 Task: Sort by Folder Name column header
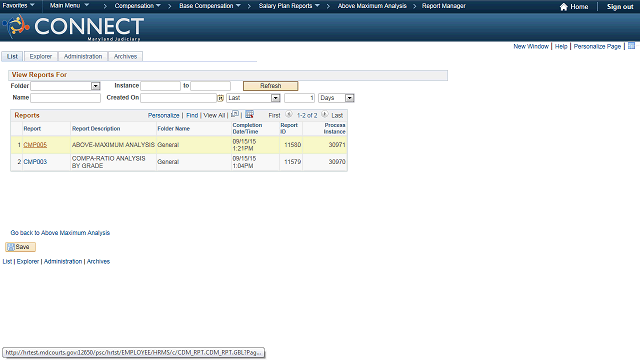pyautogui.click(x=173, y=129)
